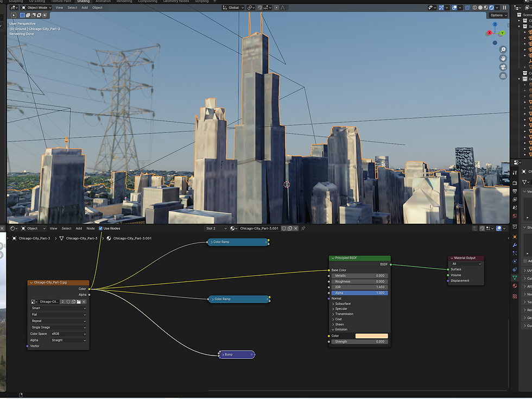Open the Object Mode dropdown
This screenshot has height=399, width=532.
[x=36, y=8]
